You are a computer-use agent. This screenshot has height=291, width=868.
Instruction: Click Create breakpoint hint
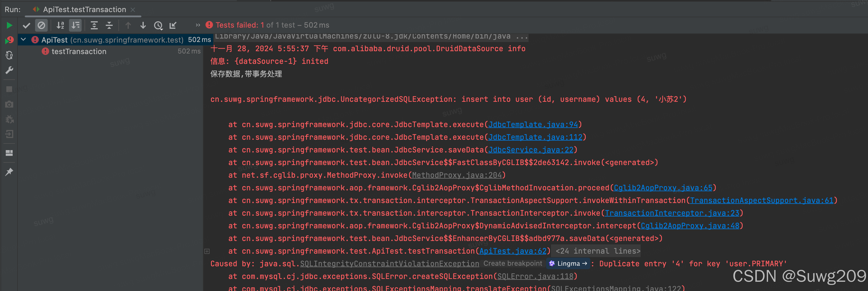click(x=512, y=264)
